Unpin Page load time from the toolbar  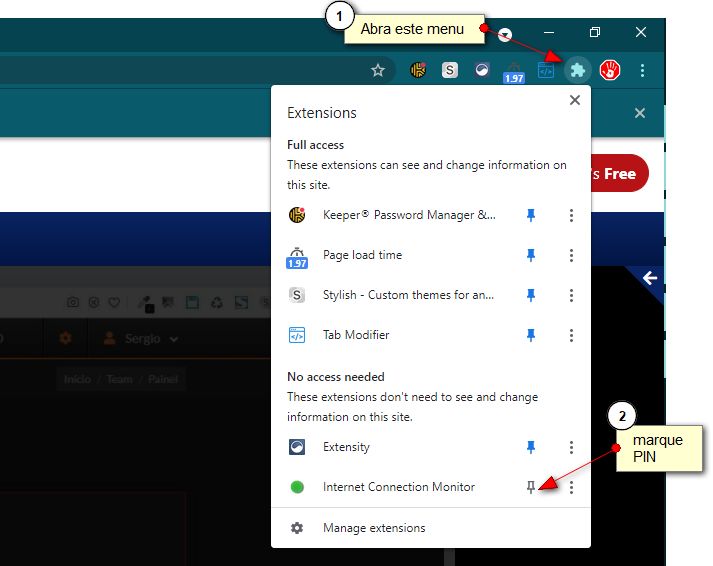(x=531, y=255)
